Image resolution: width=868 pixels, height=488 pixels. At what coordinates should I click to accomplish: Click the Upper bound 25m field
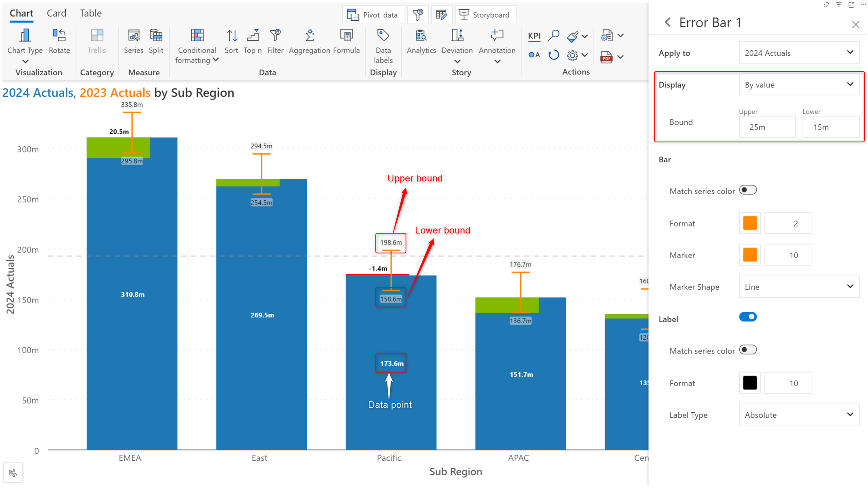coord(767,127)
